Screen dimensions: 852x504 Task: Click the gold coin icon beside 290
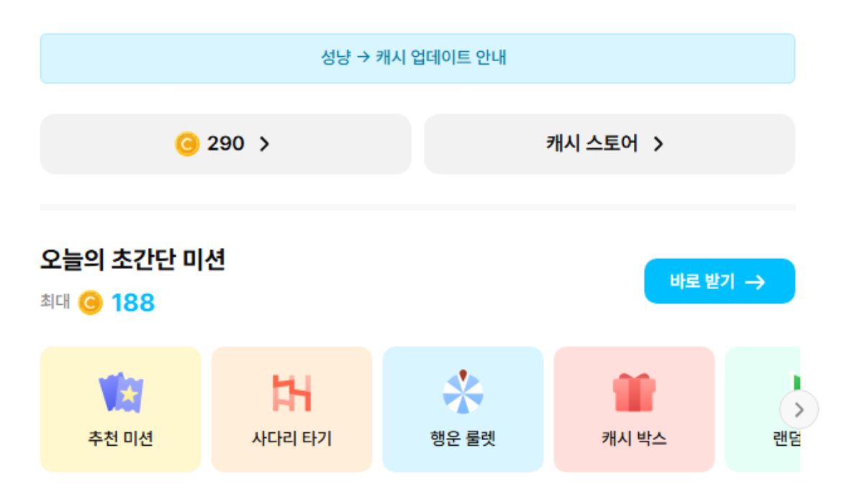(x=186, y=145)
